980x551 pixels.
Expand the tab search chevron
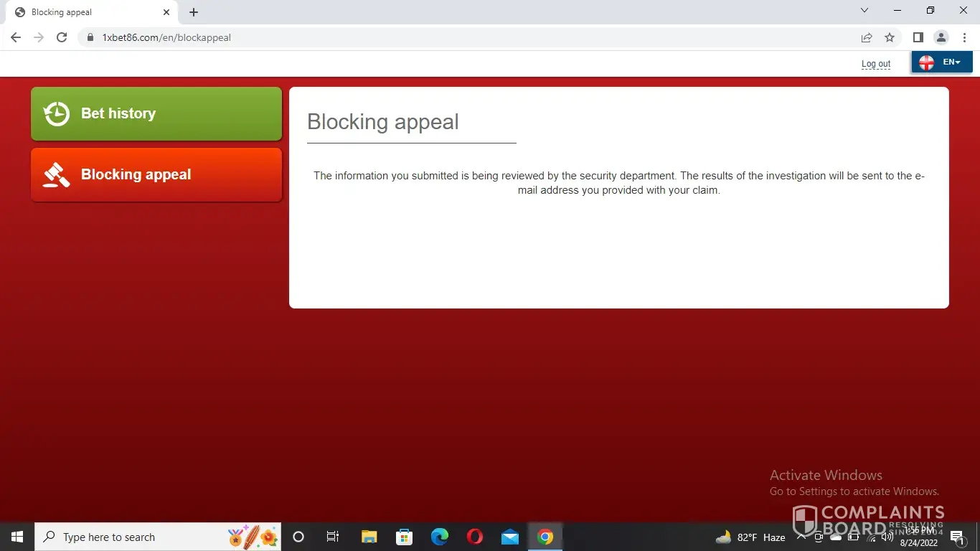tap(864, 11)
